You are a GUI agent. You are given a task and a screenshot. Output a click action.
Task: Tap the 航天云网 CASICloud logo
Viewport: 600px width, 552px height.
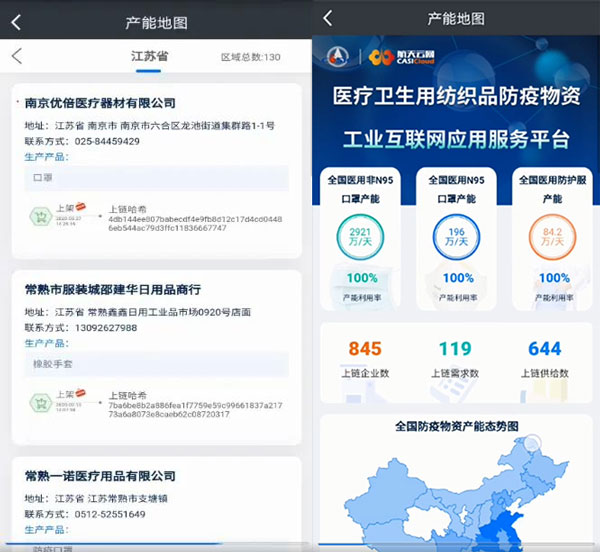398,57
